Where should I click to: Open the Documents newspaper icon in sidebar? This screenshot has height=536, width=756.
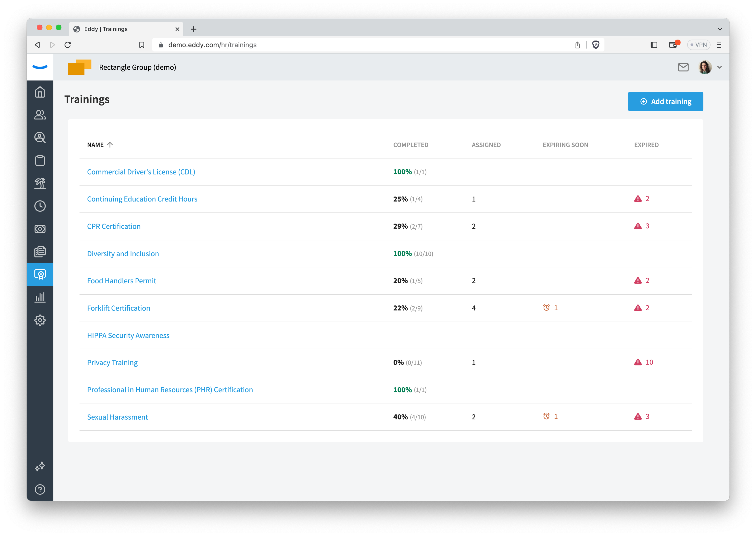pyautogui.click(x=40, y=251)
